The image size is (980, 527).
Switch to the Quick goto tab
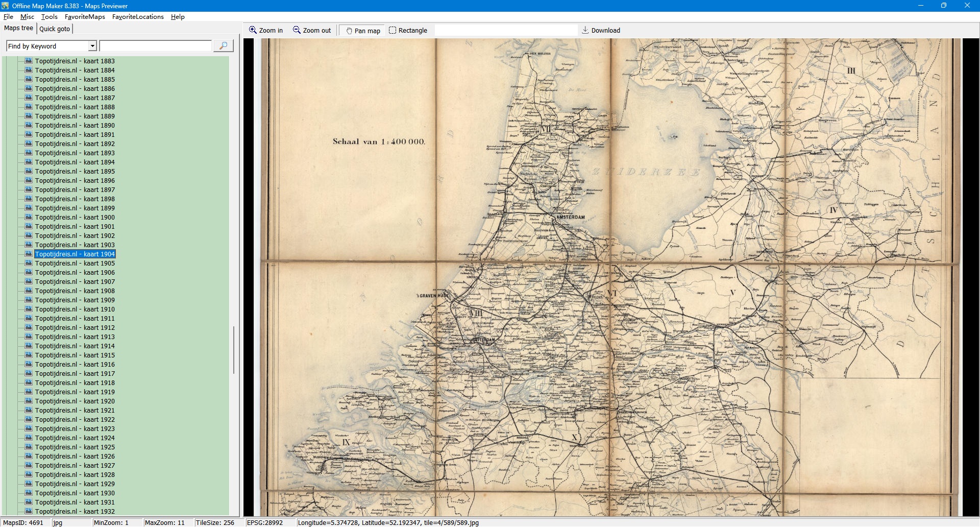tap(55, 29)
